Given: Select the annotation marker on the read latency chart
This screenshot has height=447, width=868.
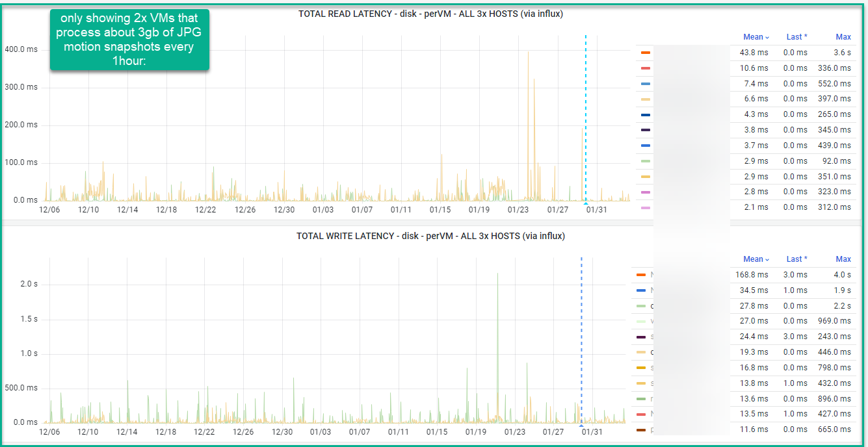Looking at the screenshot, I should tap(586, 203).
